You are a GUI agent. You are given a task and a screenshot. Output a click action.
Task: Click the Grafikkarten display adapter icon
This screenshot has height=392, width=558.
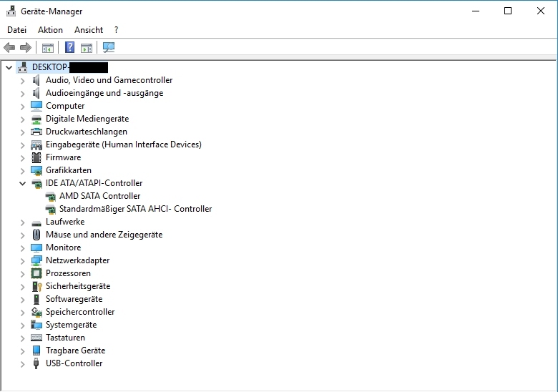click(36, 171)
